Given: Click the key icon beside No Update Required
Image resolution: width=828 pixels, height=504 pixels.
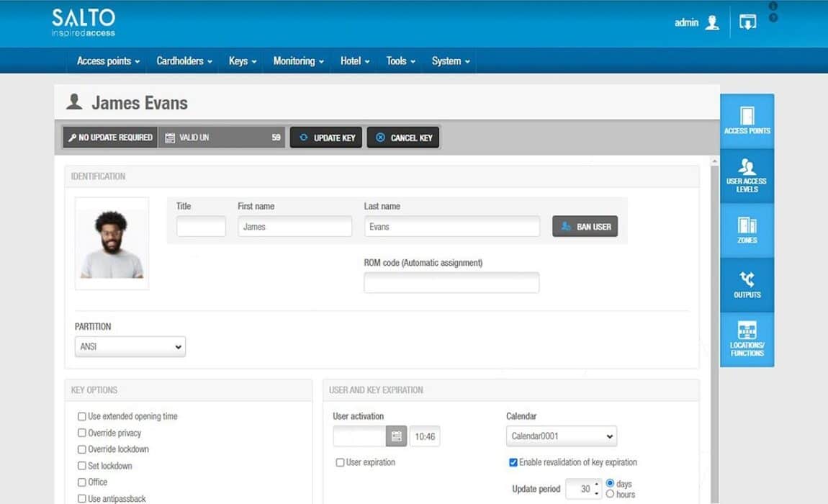Looking at the screenshot, I should [x=72, y=138].
